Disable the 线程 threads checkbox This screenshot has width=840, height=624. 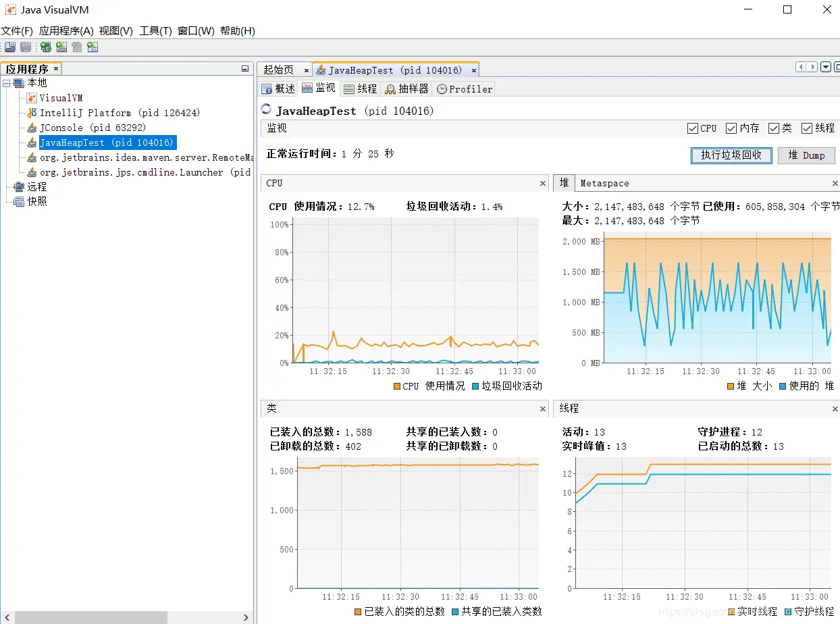(806, 128)
